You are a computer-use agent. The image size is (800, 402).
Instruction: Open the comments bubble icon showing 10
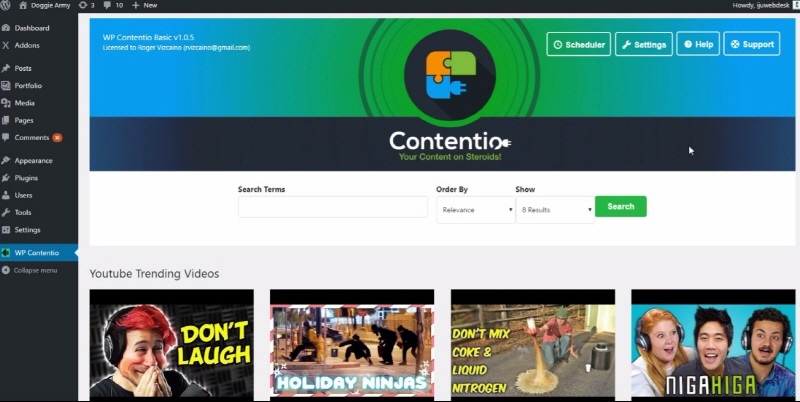pos(107,5)
